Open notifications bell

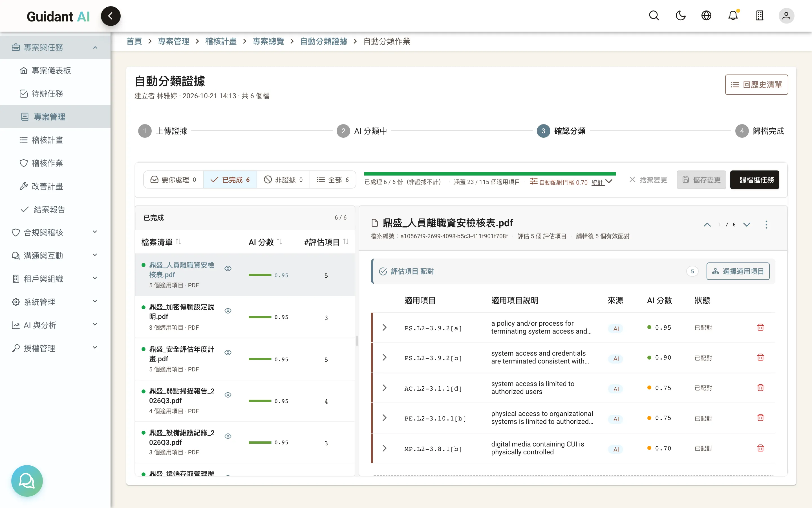click(733, 16)
